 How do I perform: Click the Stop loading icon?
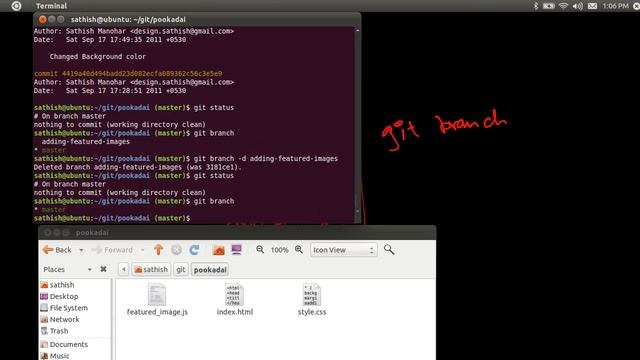tap(176, 250)
